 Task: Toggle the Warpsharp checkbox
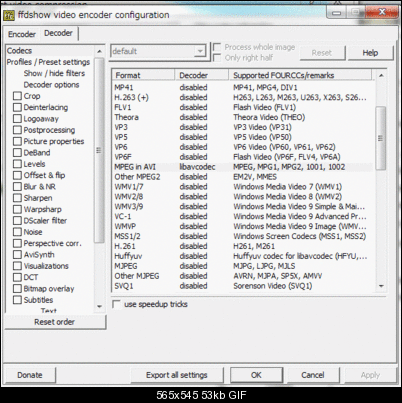17,209
